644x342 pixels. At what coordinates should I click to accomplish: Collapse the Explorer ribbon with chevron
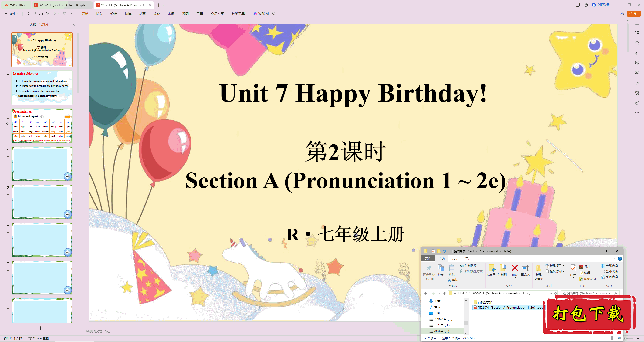pos(614,259)
